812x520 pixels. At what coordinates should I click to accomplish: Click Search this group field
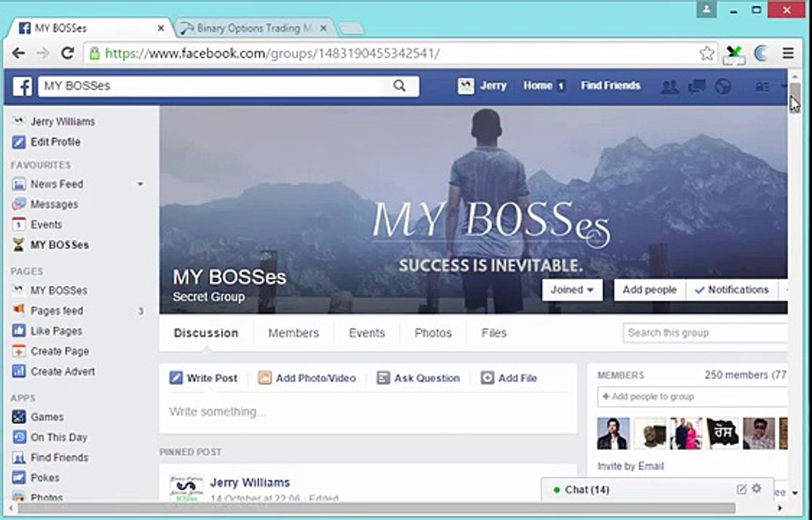click(x=705, y=332)
